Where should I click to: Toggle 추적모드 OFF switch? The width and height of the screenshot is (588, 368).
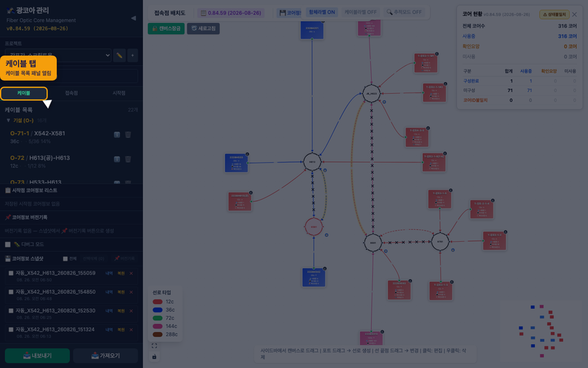404,13
